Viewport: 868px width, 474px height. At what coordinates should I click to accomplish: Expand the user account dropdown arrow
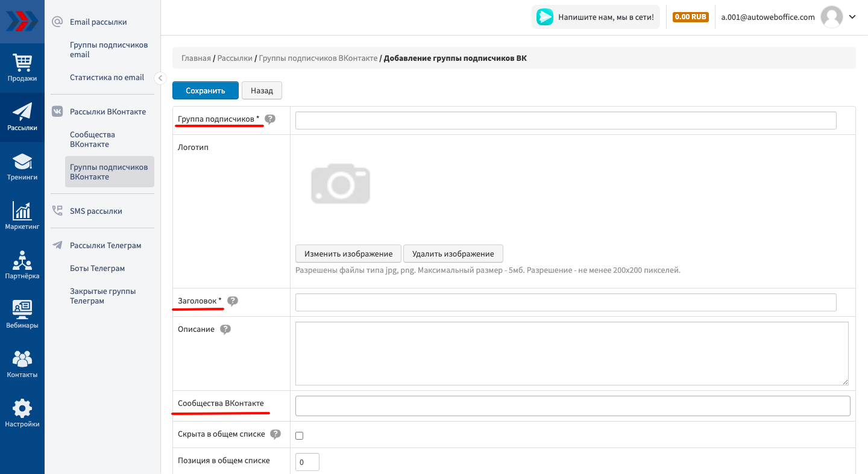coord(852,17)
